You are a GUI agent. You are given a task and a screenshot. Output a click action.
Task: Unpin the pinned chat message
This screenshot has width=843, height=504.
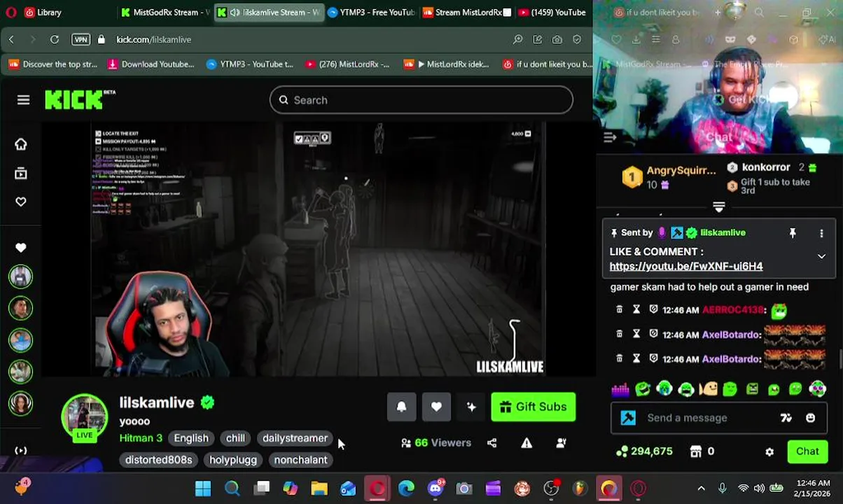point(793,233)
